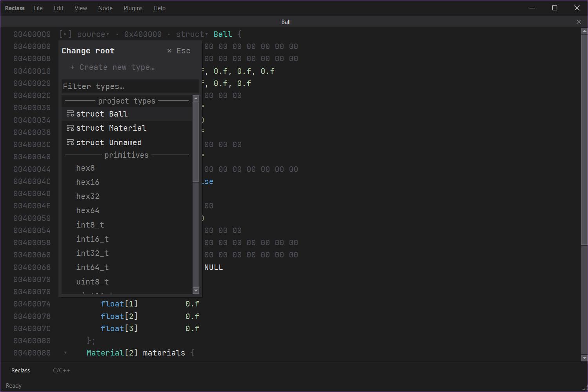Click the main view scrollbar down arrow

584,358
